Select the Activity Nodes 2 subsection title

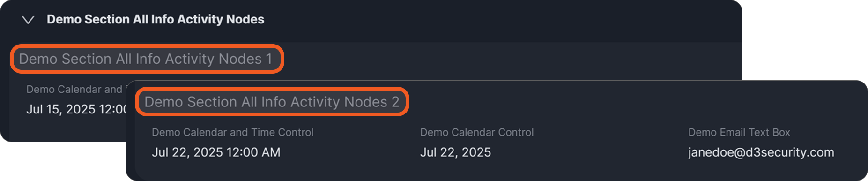[272, 102]
